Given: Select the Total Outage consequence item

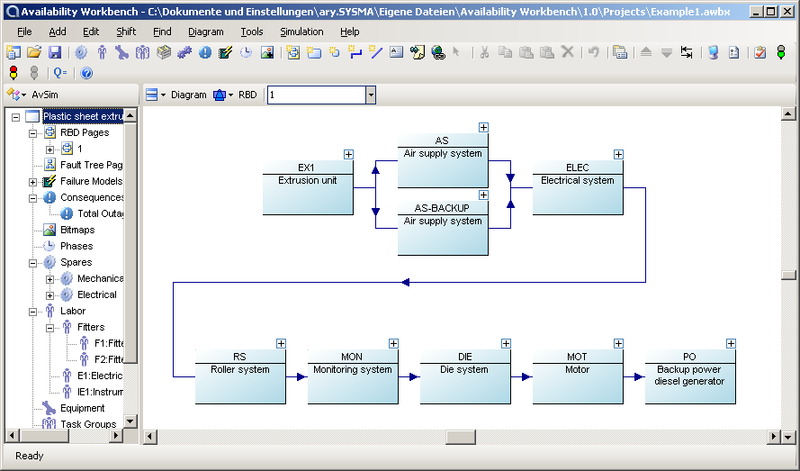Looking at the screenshot, I should pyautogui.click(x=100, y=213).
